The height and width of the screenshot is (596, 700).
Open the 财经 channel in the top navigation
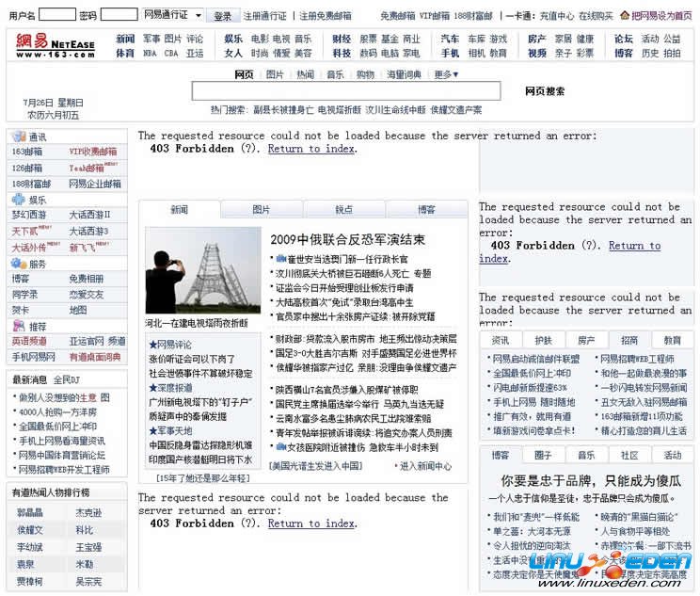click(342, 39)
